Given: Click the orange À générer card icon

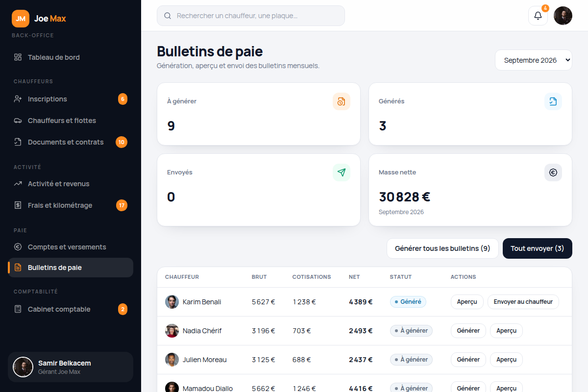Looking at the screenshot, I should click(342, 101).
